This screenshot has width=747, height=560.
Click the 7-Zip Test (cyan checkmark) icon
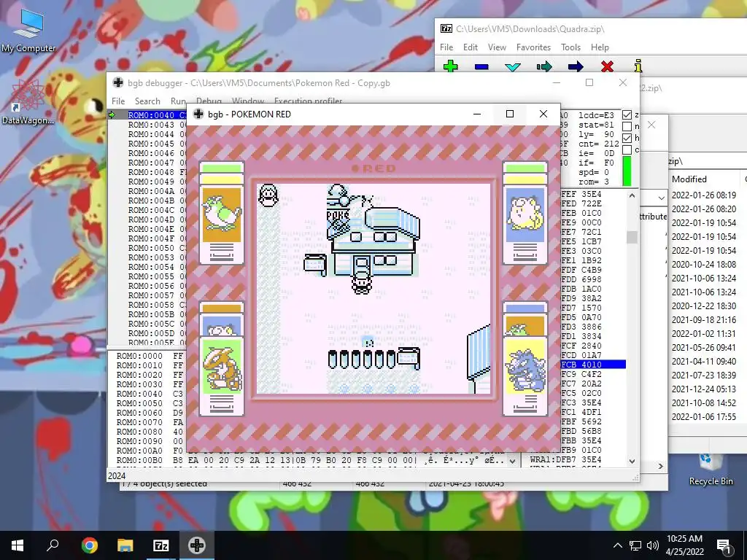pos(513,66)
